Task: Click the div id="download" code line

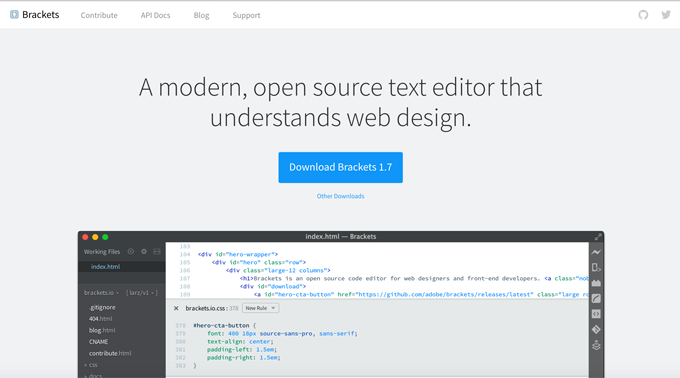Action: pos(273,287)
